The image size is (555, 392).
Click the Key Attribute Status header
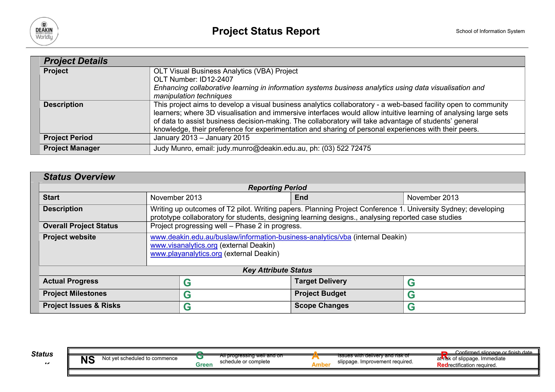pos(277,270)
